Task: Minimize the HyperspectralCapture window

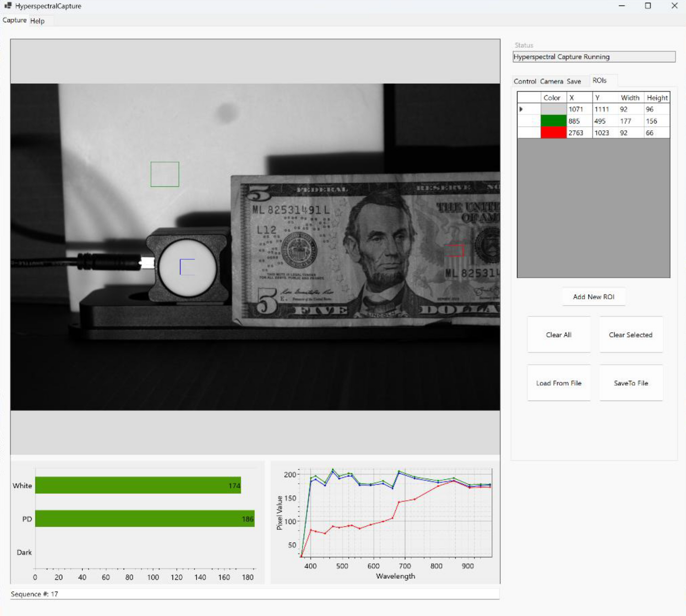Action: [x=622, y=6]
